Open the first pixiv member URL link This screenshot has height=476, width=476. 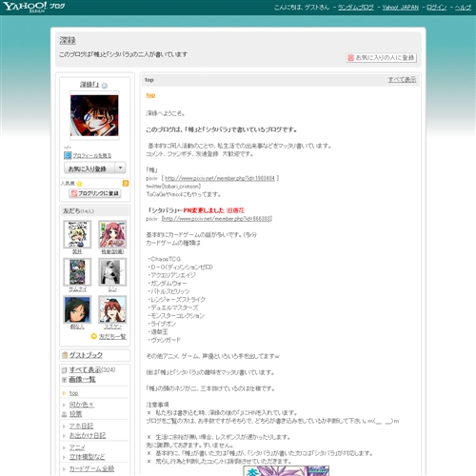[x=220, y=178]
